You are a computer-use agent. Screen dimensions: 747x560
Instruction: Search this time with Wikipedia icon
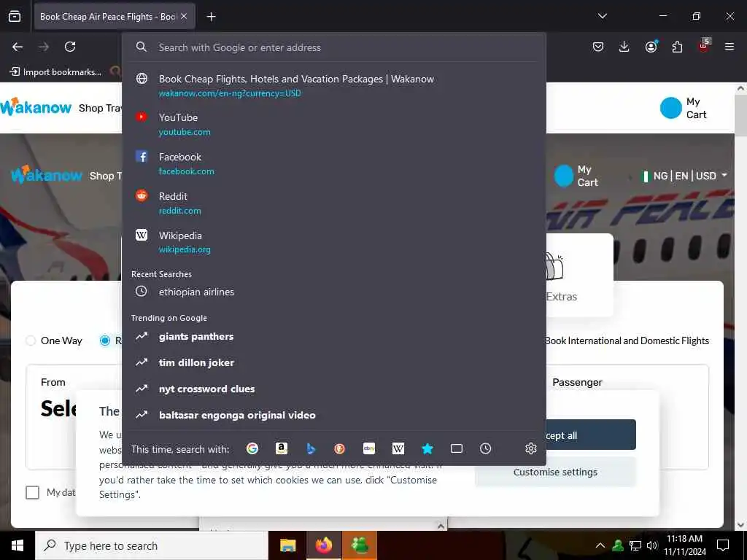[398, 448]
